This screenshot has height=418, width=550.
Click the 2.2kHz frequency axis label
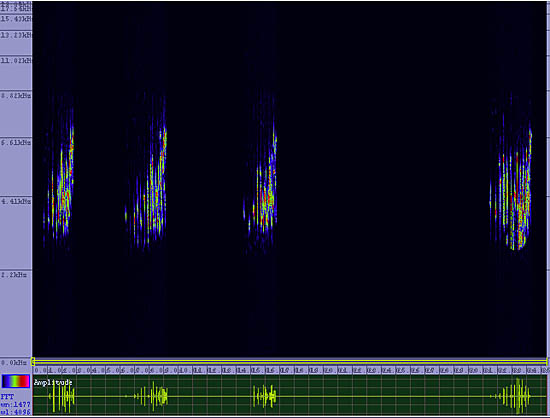pyautogui.click(x=14, y=275)
